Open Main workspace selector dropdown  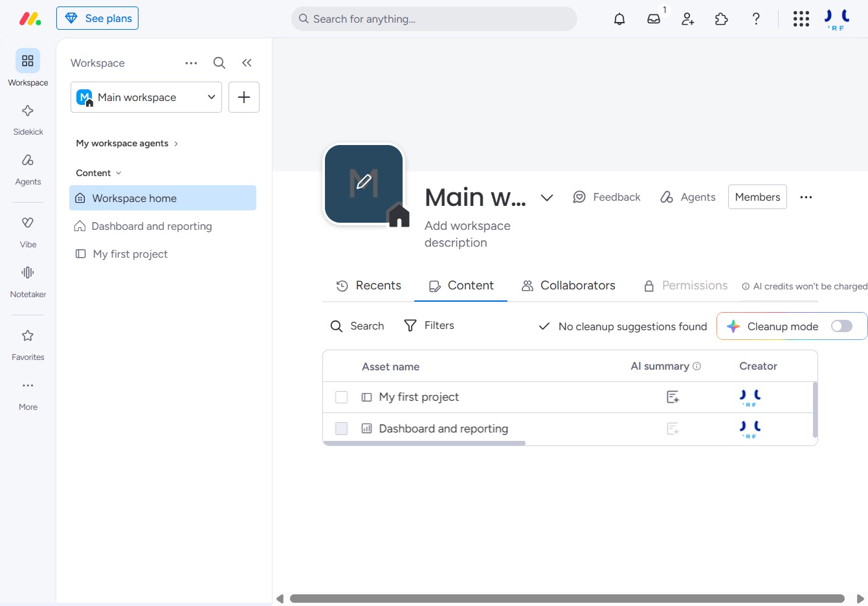point(146,97)
